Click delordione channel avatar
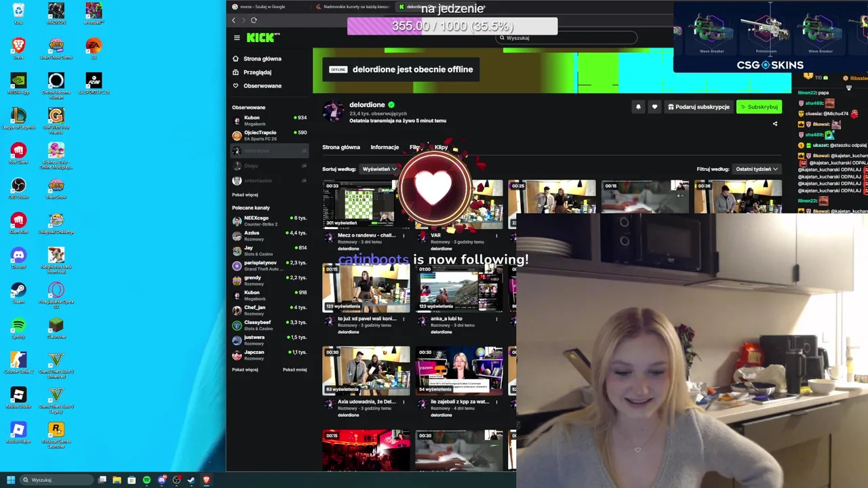This screenshot has height=488, width=868. point(333,110)
